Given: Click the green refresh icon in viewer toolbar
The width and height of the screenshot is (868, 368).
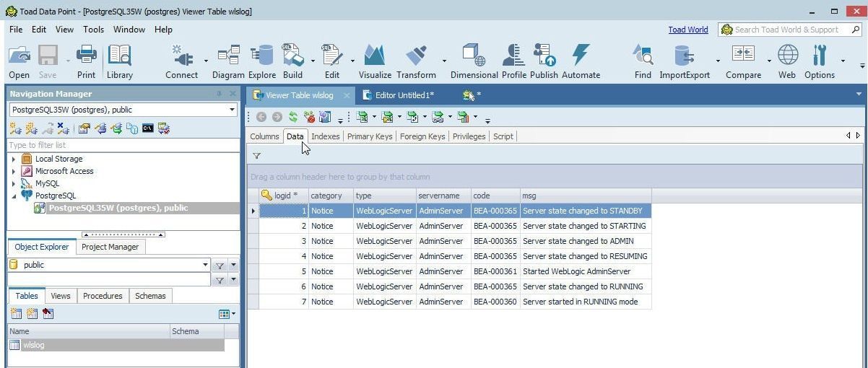Looking at the screenshot, I should (293, 117).
